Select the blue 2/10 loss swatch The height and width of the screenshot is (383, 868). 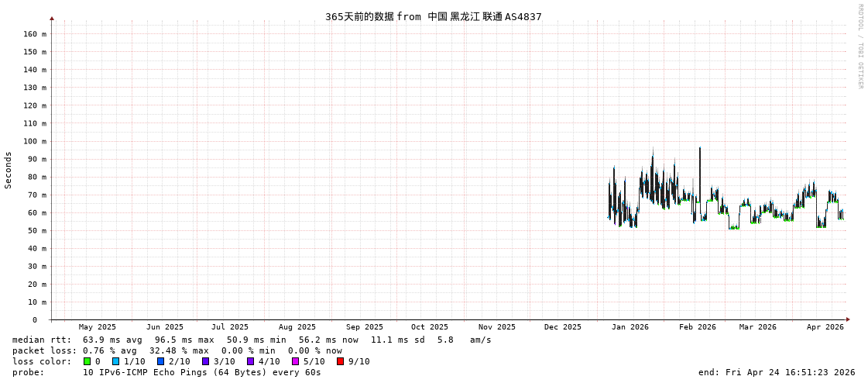[x=161, y=361]
